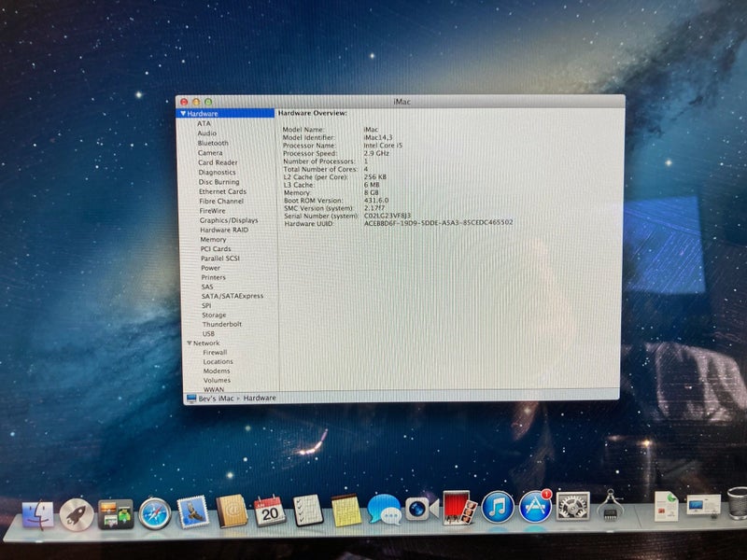Image resolution: width=747 pixels, height=560 pixels.
Task: Select Ethernet Cards entry
Action: pyautogui.click(x=222, y=191)
